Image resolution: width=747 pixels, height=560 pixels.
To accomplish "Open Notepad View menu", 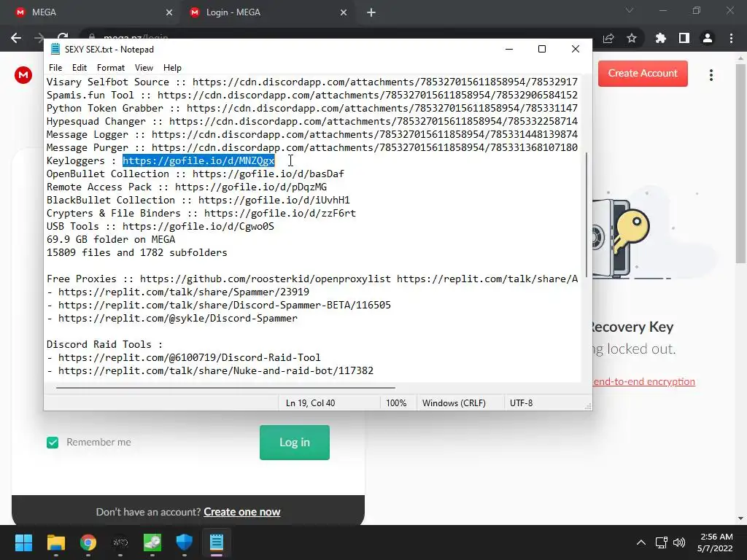I will pyautogui.click(x=144, y=68).
